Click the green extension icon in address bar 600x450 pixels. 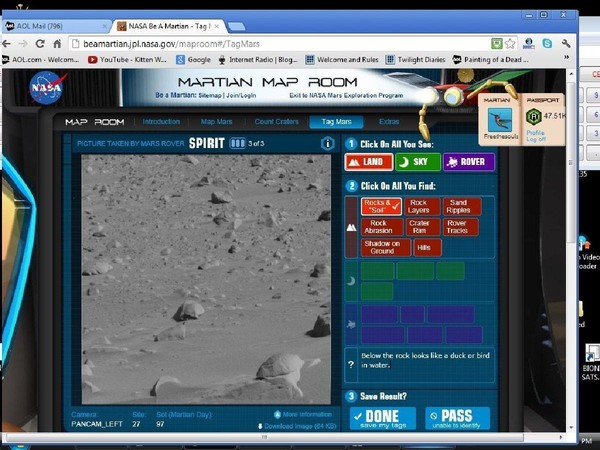496,44
